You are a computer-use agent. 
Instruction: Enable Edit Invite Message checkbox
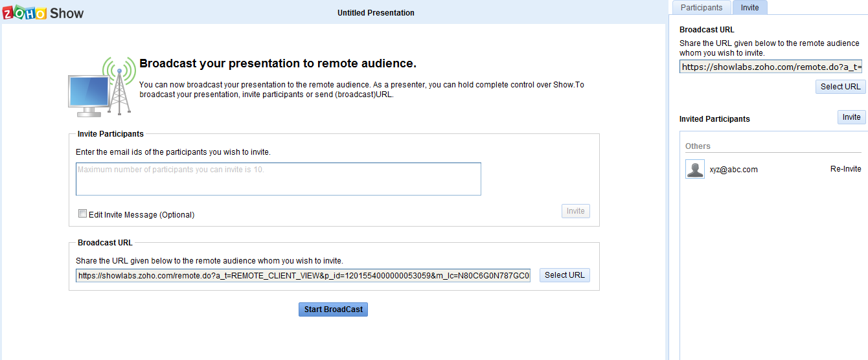coord(82,214)
